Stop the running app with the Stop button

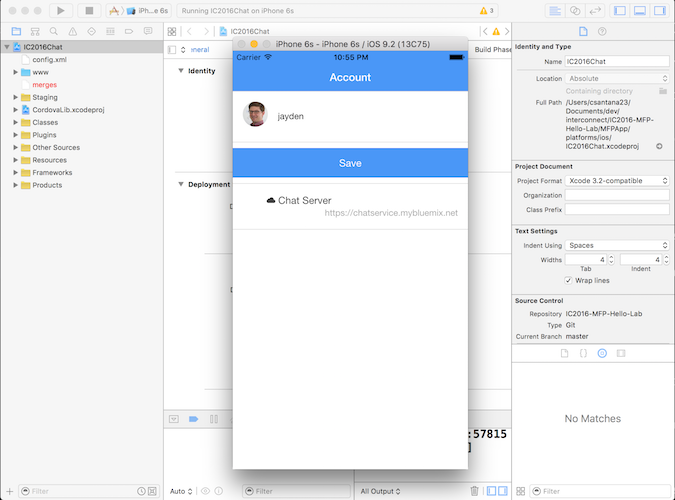click(x=89, y=10)
